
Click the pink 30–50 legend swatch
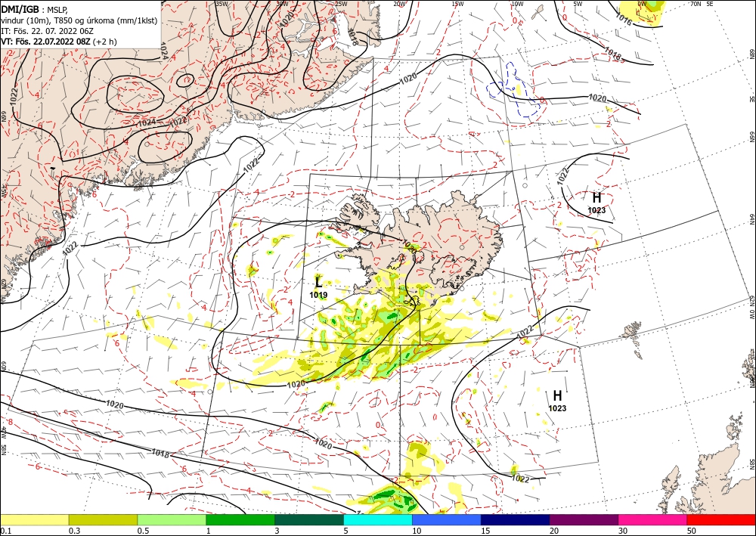click(653, 519)
